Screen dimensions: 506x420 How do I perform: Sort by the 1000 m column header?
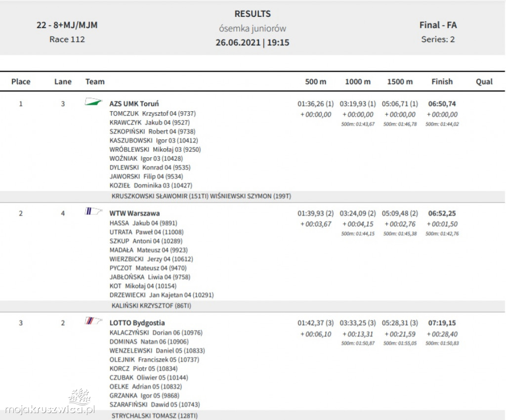pos(358,82)
